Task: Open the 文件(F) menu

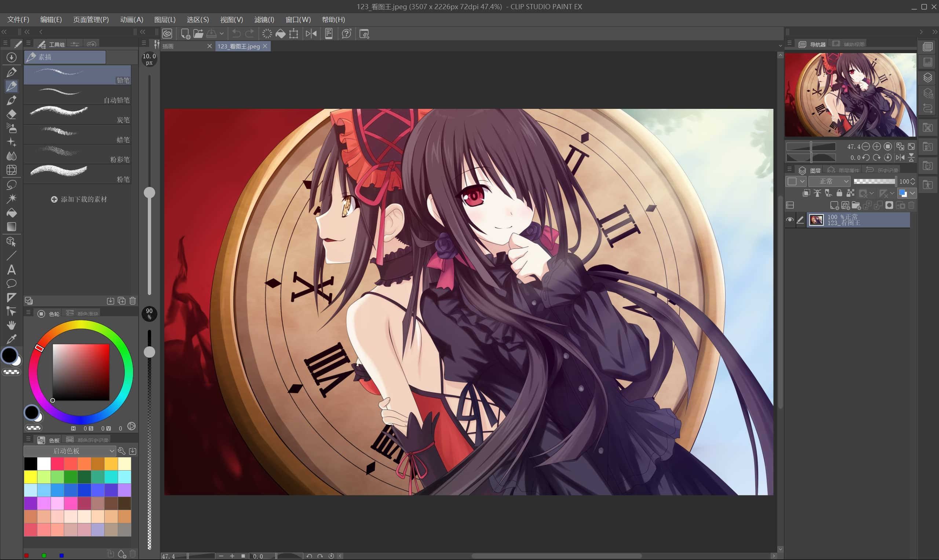Action: [x=18, y=20]
